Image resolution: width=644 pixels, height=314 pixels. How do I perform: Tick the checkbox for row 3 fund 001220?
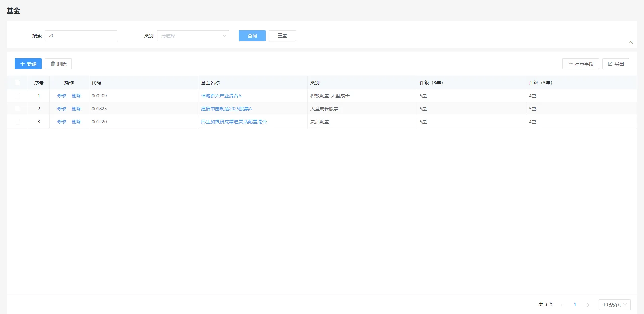click(x=17, y=122)
